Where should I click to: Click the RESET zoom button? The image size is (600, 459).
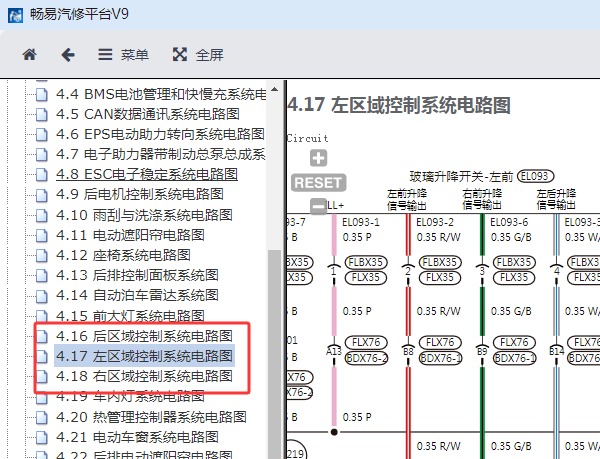(318, 183)
